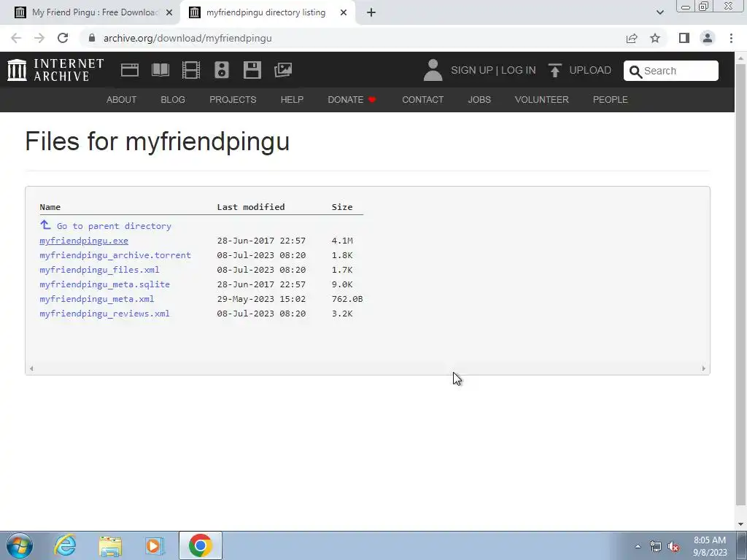Open the VOLUNTEER menu item

coord(542,99)
